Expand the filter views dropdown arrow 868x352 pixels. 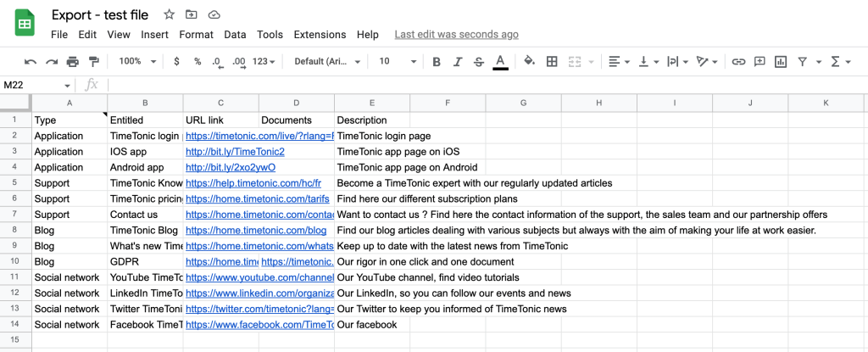pos(819,62)
